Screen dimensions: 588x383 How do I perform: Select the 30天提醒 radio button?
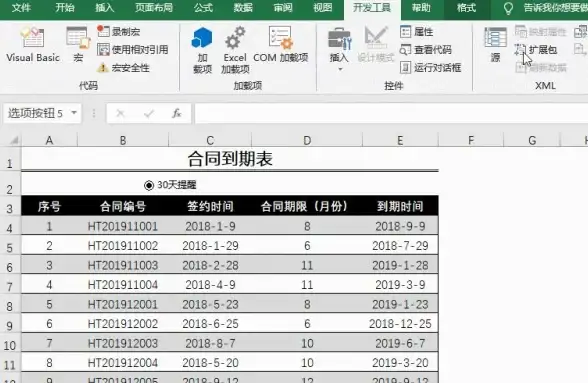tap(148, 185)
